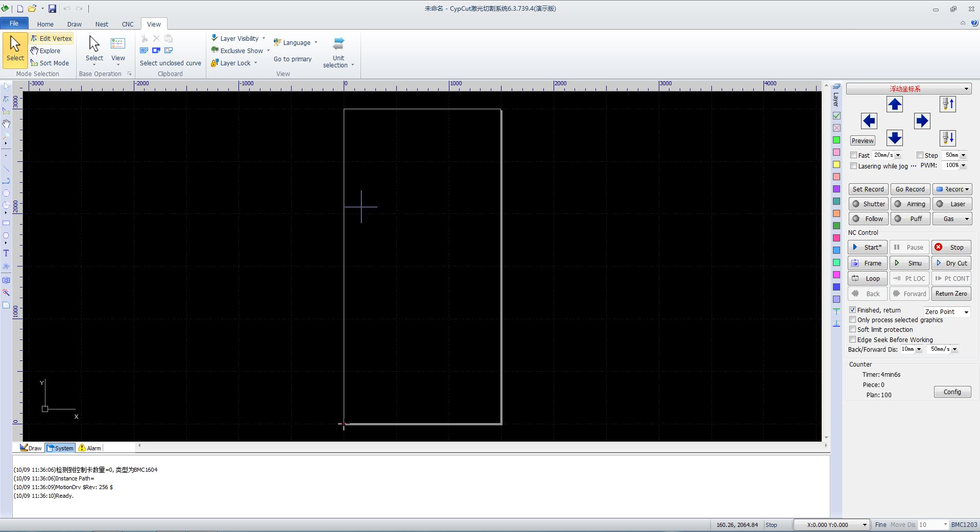Enable the Fast jog checkbox

pos(853,155)
